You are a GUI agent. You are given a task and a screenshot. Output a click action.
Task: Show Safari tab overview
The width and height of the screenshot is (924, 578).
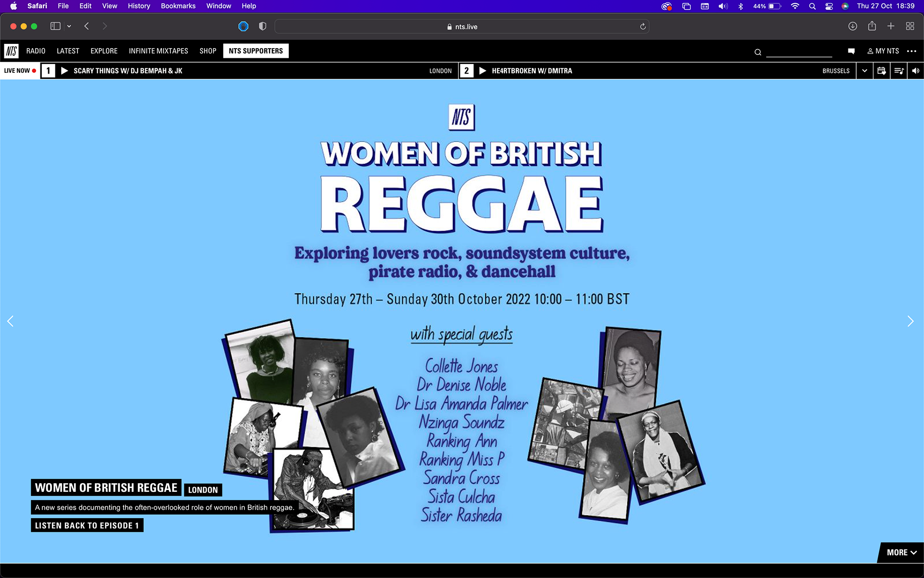tap(910, 26)
